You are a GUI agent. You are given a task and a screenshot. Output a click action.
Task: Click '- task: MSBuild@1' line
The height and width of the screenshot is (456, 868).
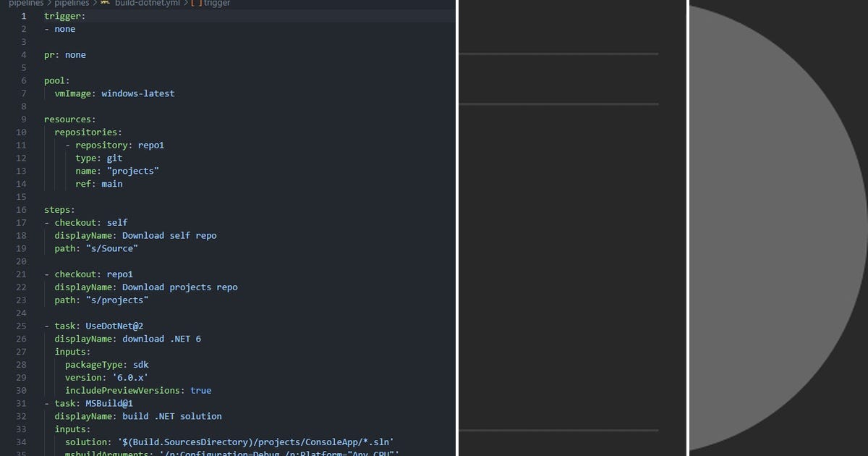tap(88, 403)
